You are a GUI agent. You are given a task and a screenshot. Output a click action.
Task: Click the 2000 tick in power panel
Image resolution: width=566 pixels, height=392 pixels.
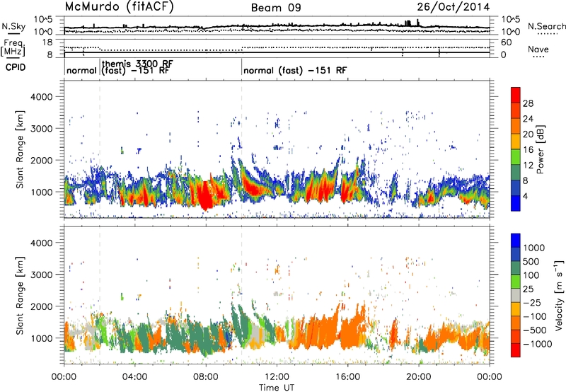pyautogui.click(x=41, y=160)
